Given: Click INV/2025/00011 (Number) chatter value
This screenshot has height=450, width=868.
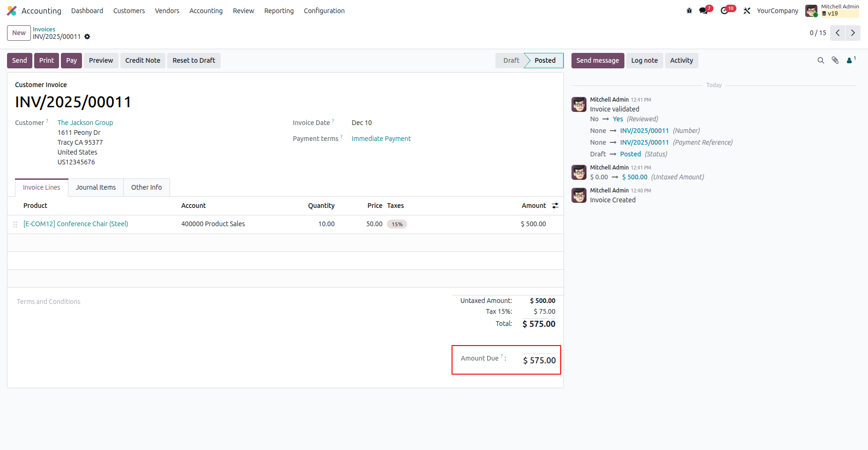Looking at the screenshot, I should click(645, 131).
